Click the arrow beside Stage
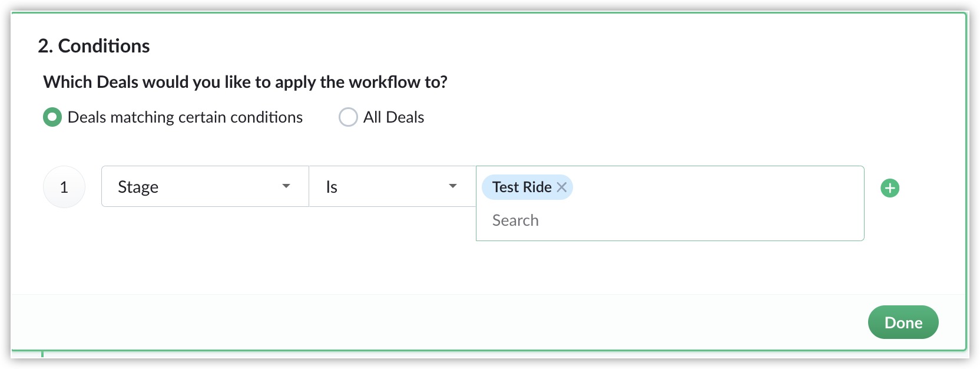The image size is (980, 369). click(x=286, y=186)
